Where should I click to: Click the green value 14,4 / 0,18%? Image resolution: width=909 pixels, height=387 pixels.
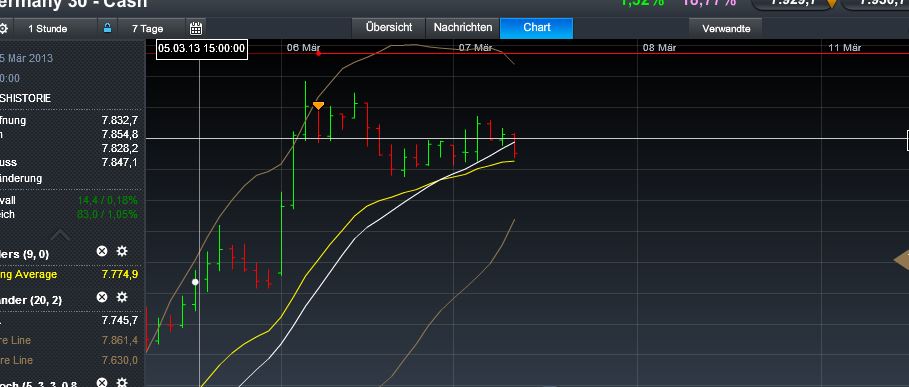107,200
